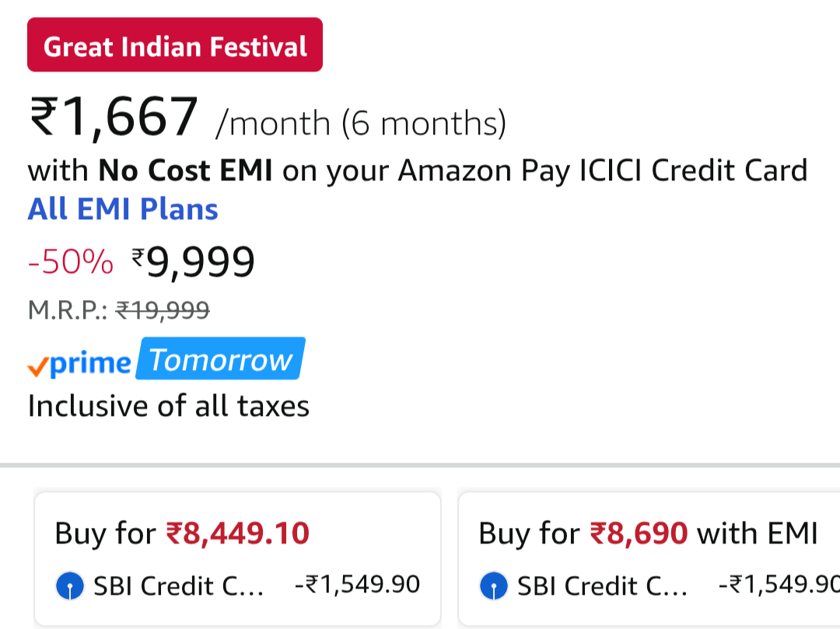The width and height of the screenshot is (840, 629).
Task: Click SBI Credit Card label in EMI offer
Action: point(603,585)
